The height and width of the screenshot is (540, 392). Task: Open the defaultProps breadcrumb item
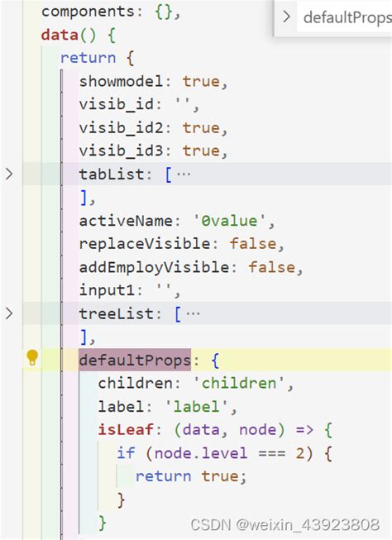[347, 17]
